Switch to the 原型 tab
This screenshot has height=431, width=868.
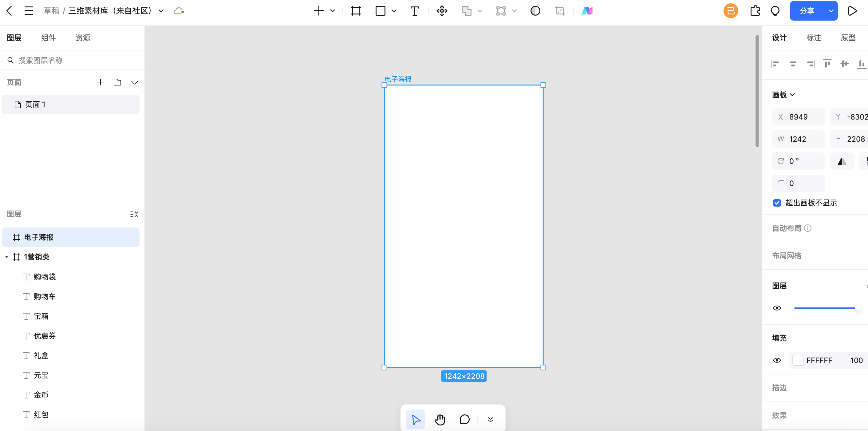[x=848, y=38]
